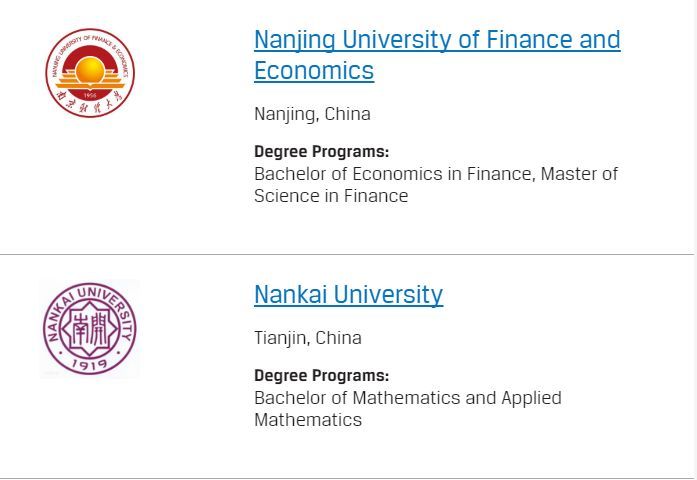Click the sun emblem inside the Nanjing logo
The height and width of the screenshot is (480, 697).
coord(90,68)
